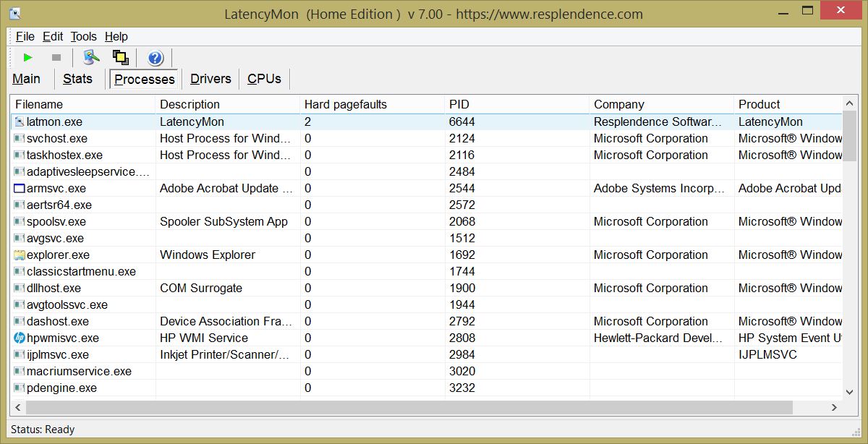Open the Tools menu

[84, 36]
